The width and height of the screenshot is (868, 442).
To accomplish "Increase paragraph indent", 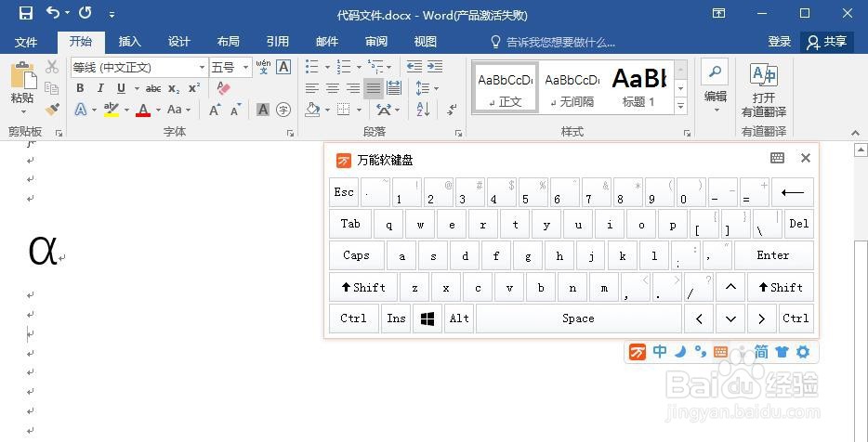I will point(435,67).
